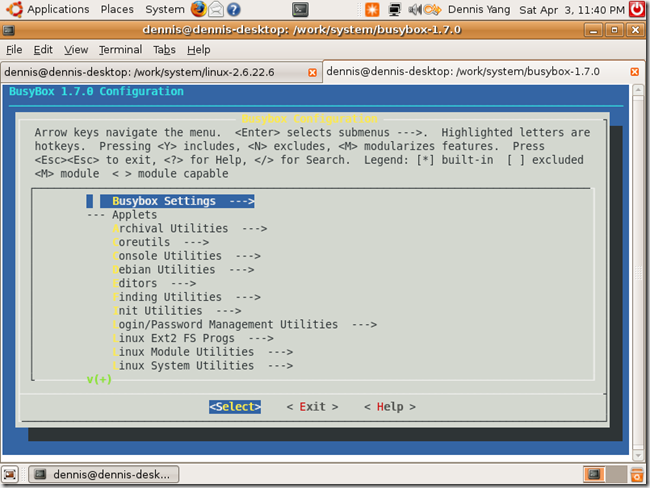Click the show desktop icon in bottom panel

10,474
